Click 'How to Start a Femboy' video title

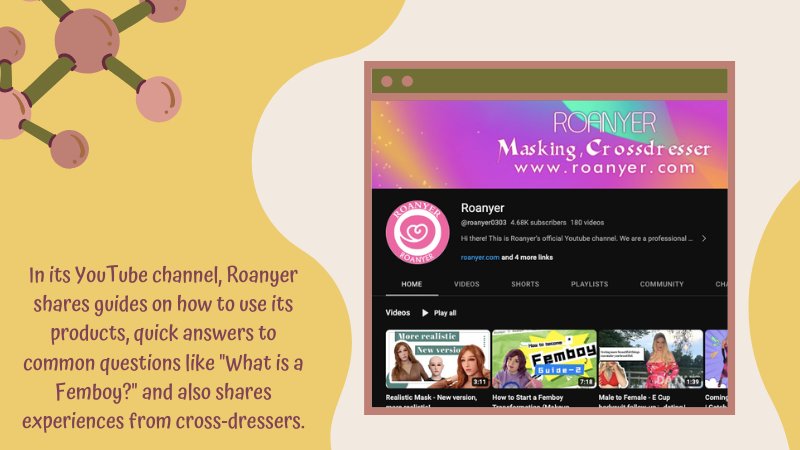(540, 397)
